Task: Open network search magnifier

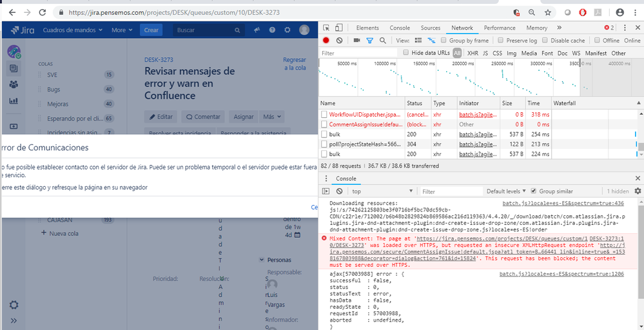Action: coord(382,40)
